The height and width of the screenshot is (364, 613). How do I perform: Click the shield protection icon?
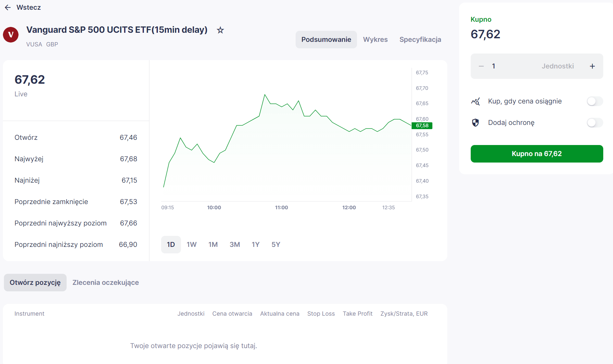(x=475, y=123)
